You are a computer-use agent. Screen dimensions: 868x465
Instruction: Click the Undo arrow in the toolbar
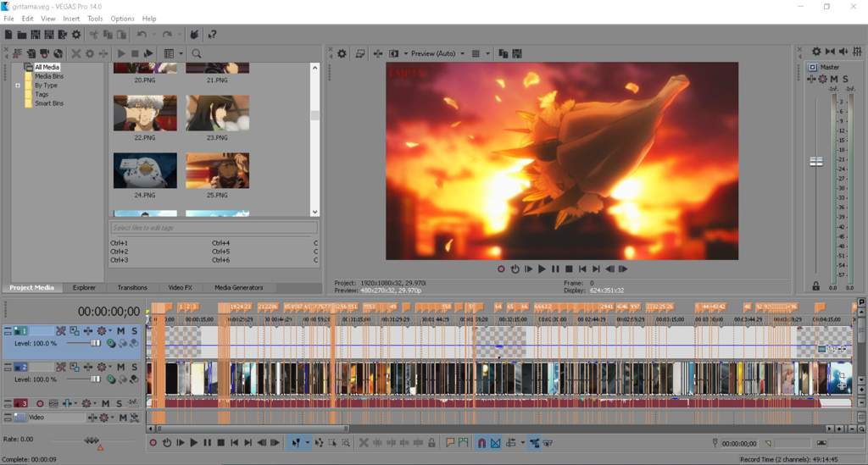point(142,35)
